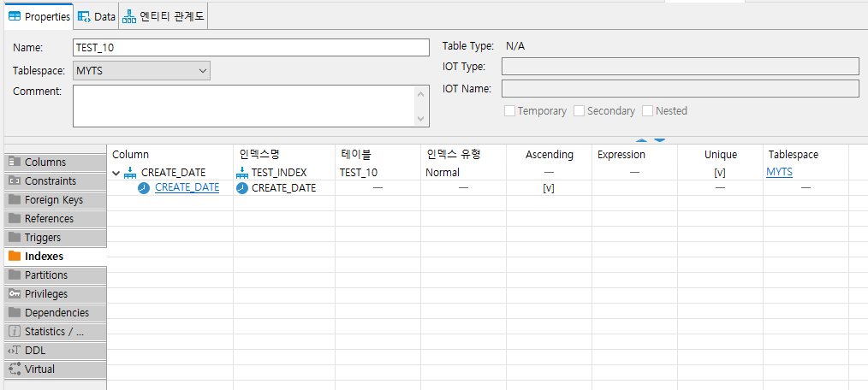Click the Privileges key icon

point(15,293)
